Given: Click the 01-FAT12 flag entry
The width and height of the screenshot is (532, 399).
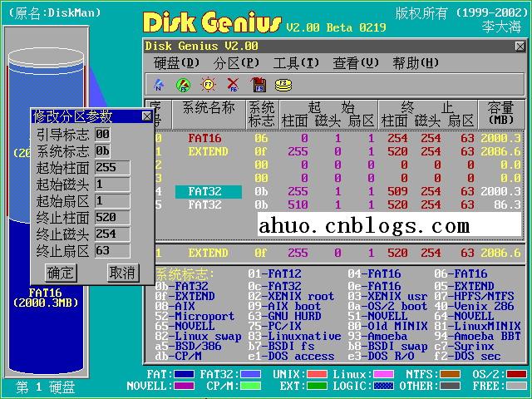Looking at the screenshot, I should pos(274,273).
